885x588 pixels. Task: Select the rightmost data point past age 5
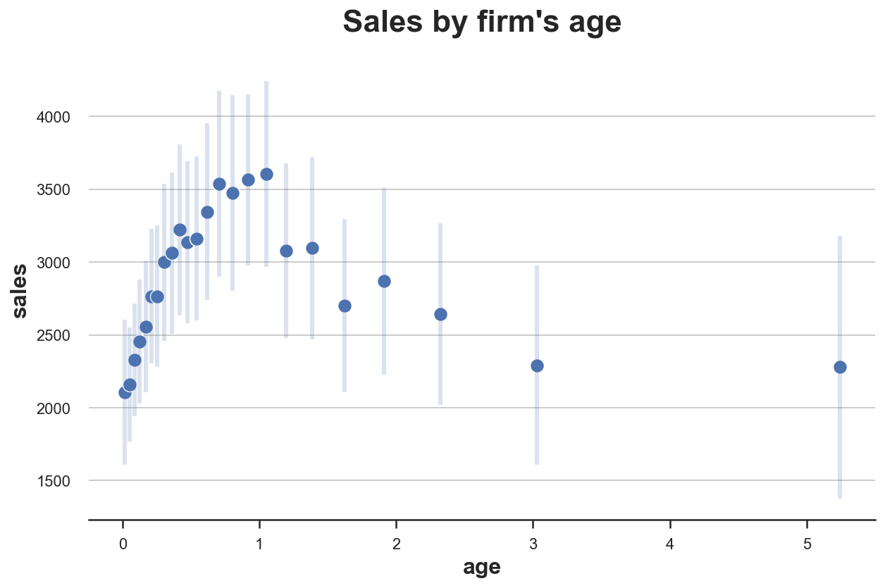pyautogui.click(x=840, y=367)
